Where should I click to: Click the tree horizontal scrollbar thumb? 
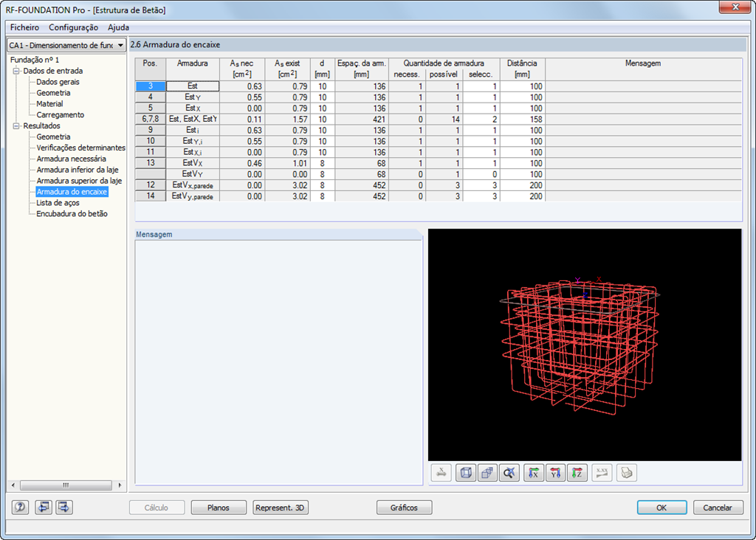tap(66, 485)
